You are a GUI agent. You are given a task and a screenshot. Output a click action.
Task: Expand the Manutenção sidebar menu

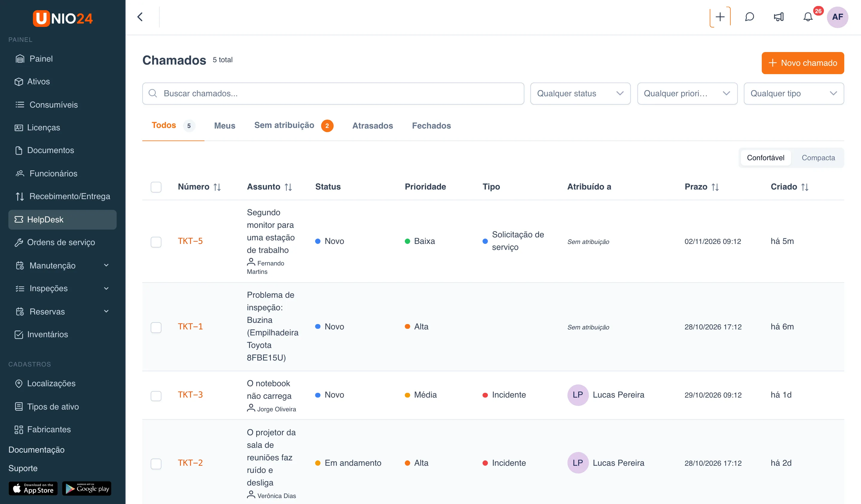point(62,265)
